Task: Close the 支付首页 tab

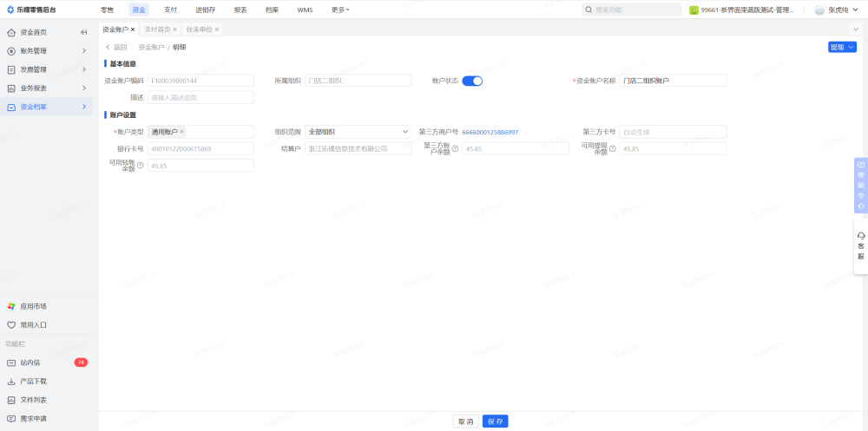Action: [174, 29]
